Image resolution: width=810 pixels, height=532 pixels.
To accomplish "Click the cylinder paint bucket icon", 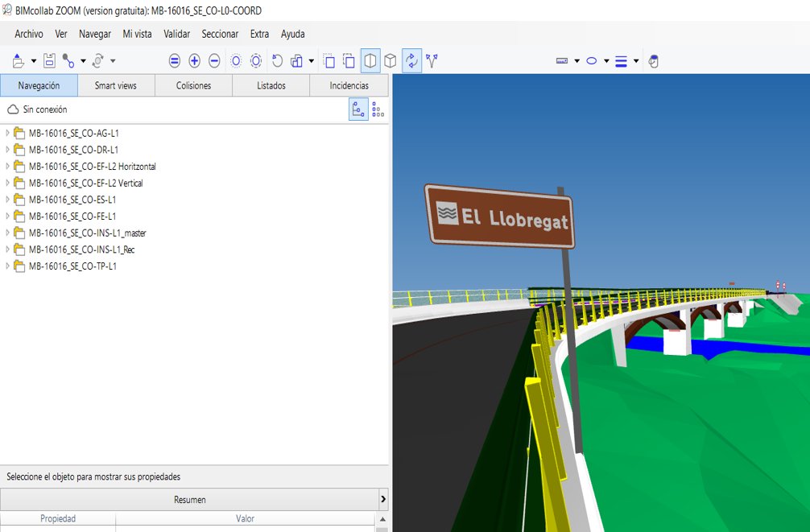I will (x=654, y=61).
